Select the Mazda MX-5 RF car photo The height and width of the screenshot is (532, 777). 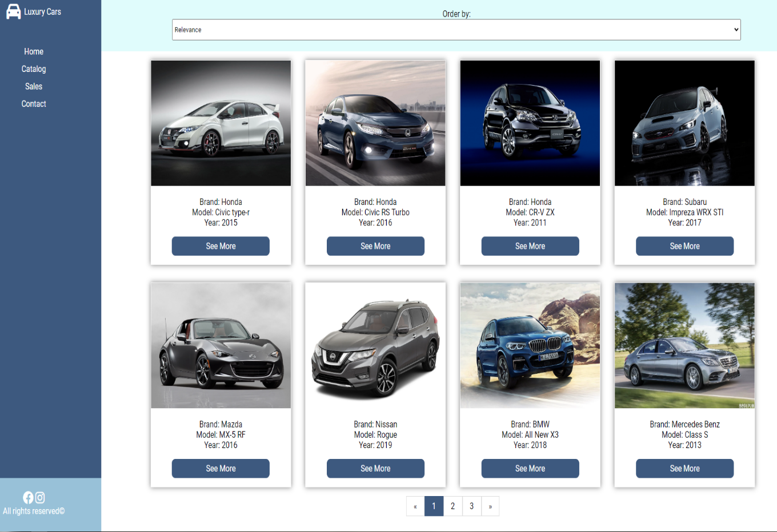pos(221,345)
